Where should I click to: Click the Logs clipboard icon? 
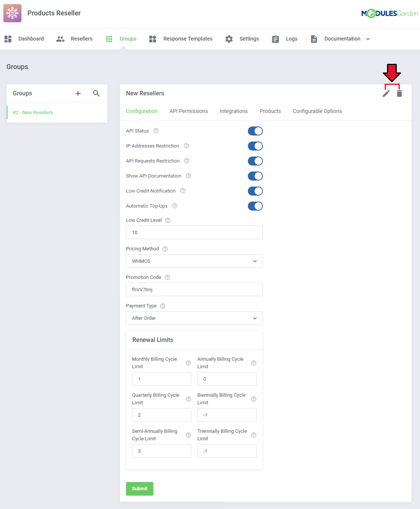pyautogui.click(x=275, y=39)
